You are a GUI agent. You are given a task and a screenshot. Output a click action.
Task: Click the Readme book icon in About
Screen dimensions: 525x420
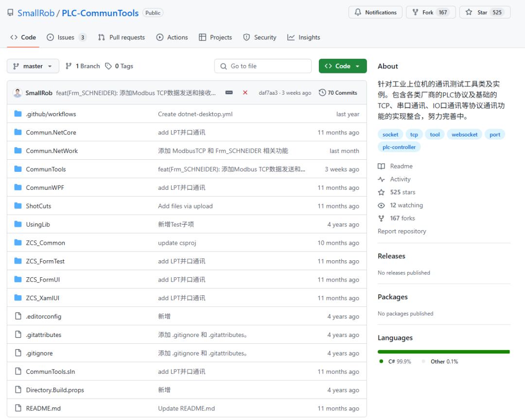pyautogui.click(x=382, y=166)
